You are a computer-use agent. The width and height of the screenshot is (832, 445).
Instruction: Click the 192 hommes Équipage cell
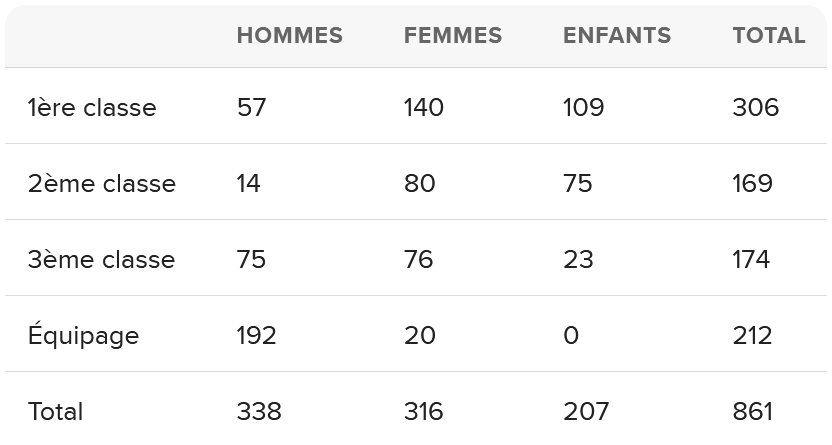[x=256, y=335]
